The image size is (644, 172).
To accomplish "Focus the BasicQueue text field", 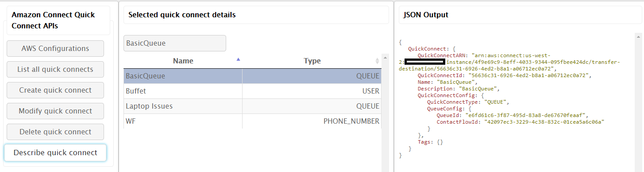I will pyautogui.click(x=175, y=43).
